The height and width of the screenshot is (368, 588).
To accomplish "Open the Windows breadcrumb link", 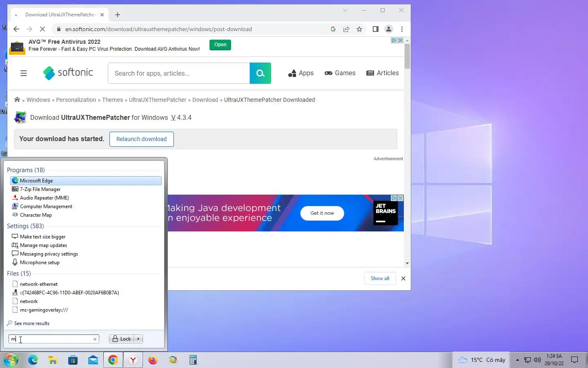I will [x=38, y=100].
